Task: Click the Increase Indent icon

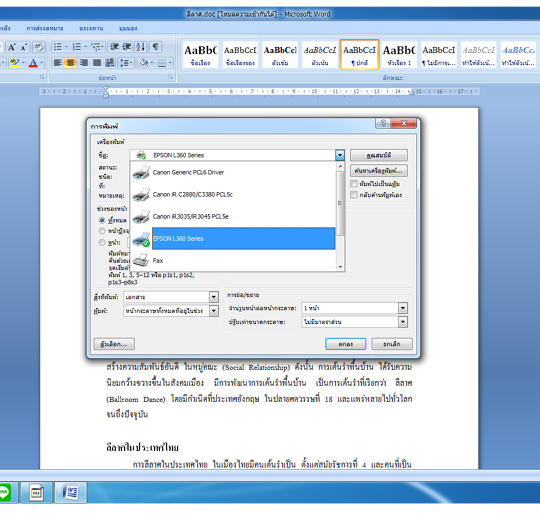Action: (x=127, y=47)
